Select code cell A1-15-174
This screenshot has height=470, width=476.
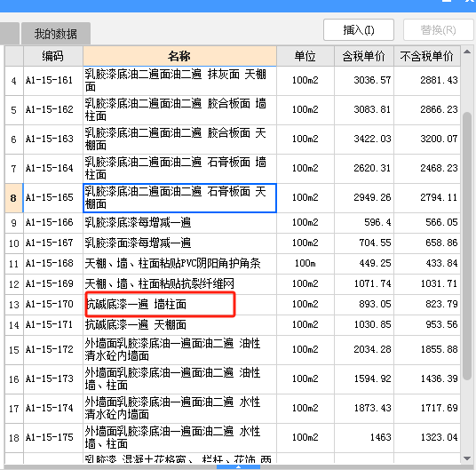(x=53, y=409)
